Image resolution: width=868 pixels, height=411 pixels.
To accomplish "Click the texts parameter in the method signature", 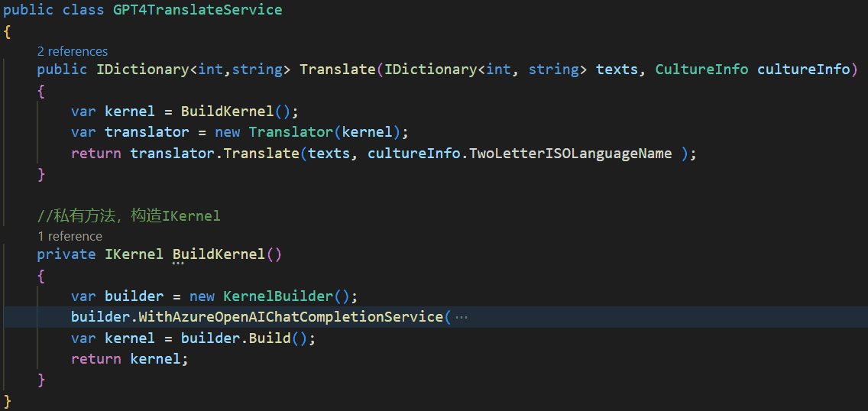I will [x=617, y=70].
